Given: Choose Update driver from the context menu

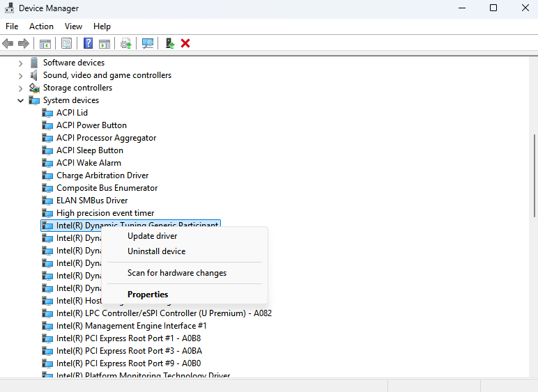Looking at the screenshot, I should pos(152,236).
